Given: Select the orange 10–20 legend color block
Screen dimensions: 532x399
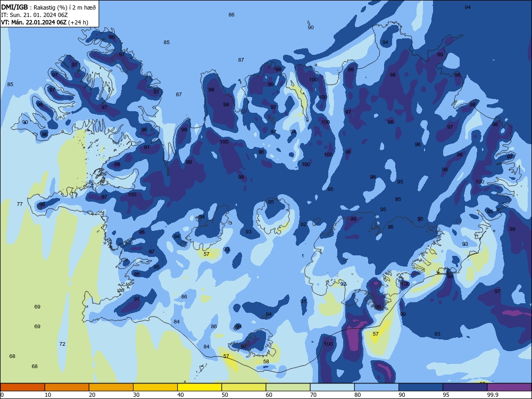Looking at the screenshot, I should click(67, 387).
